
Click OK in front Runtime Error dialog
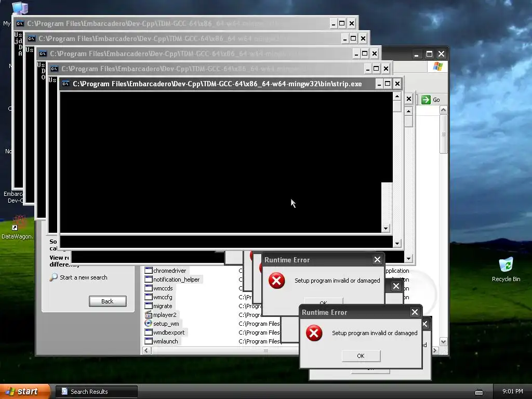pyautogui.click(x=361, y=356)
